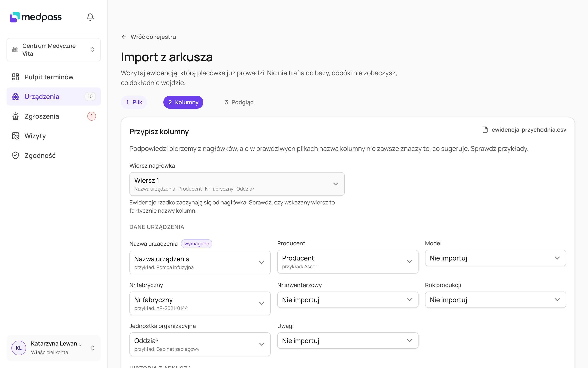The height and width of the screenshot is (368, 588).
Task: Open the Nr fabryczny column dropdown
Action: pyautogui.click(x=200, y=304)
